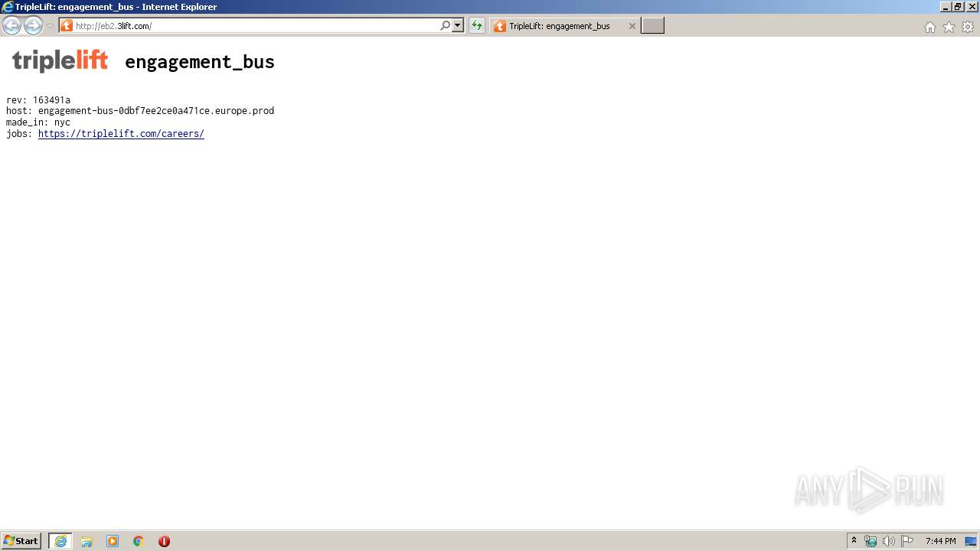Viewport: 980px width, 551px height.
Task: Open the Windows Explorer folder taskbar icon
Action: click(x=87, y=541)
